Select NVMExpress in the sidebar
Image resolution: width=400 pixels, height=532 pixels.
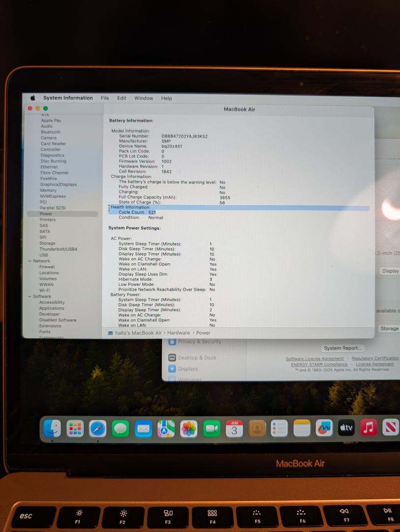(53, 196)
